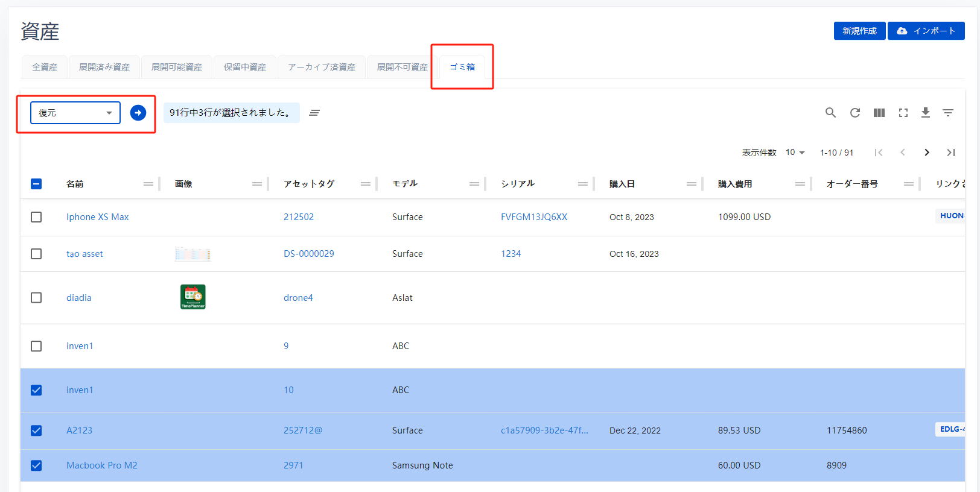Open the A2123 asset link
The image size is (980, 492).
click(x=79, y=430)
